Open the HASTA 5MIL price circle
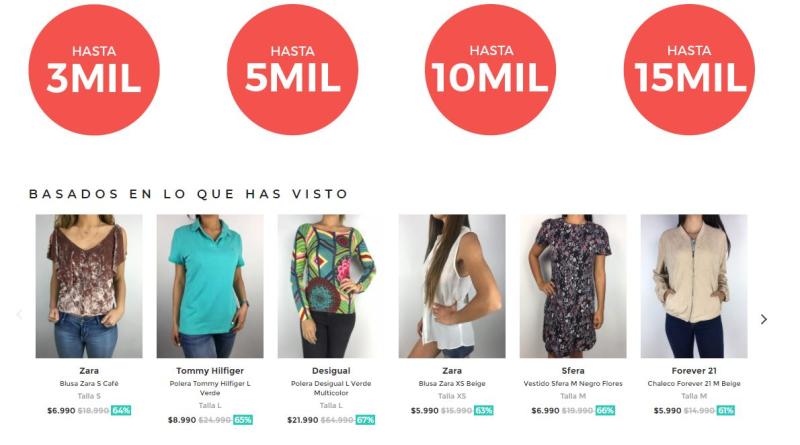Viewport: 800px width, 445px height. 292,70
